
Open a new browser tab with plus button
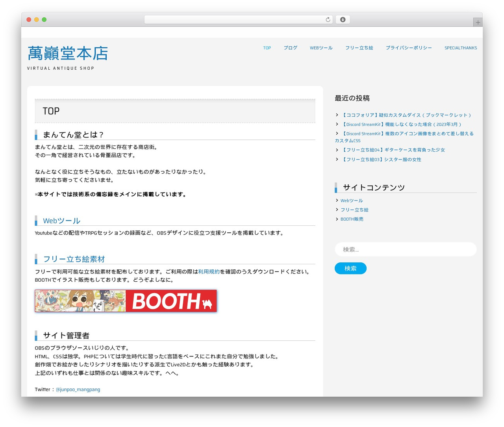(x=478, y=22)
